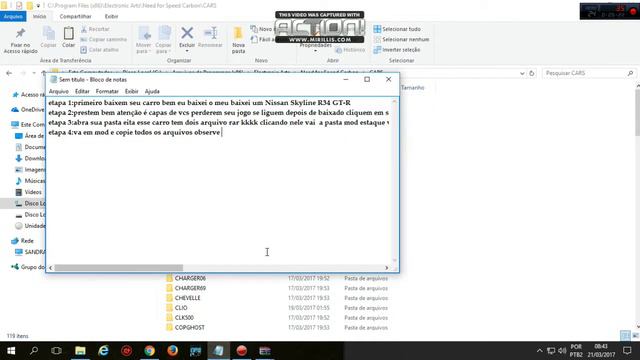Click the taskbar search icon

click(34, 351)
